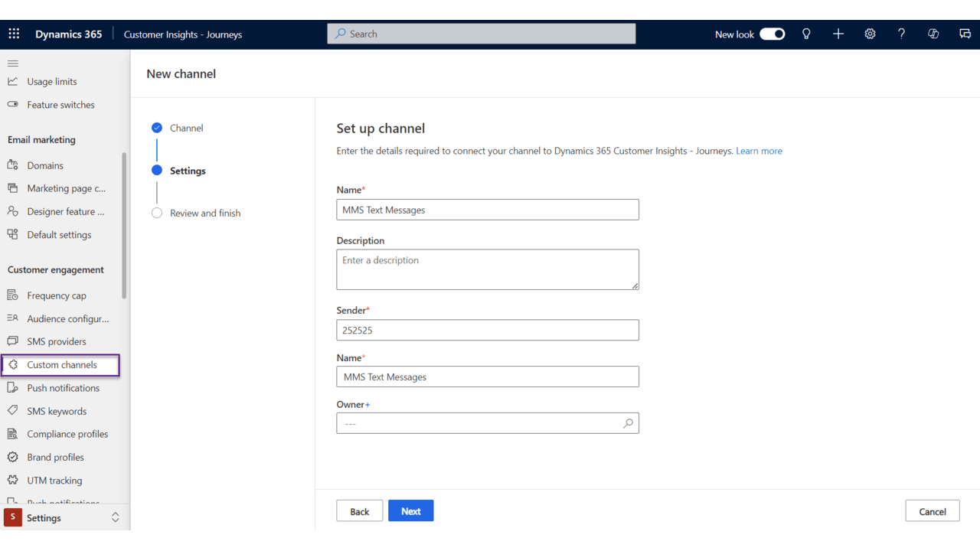The image size is (980, 551).
Task: Click Dynamics 365 header title
Action: tap(68, 34)
